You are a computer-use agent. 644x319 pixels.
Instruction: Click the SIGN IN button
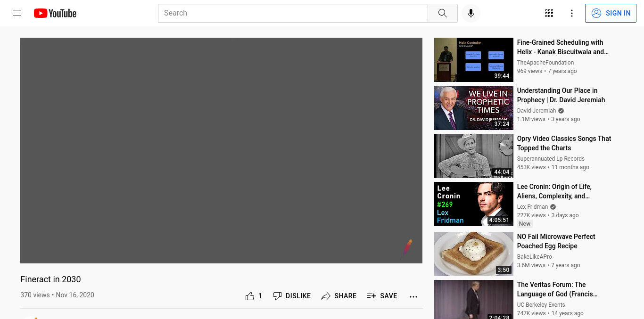(x=611, y=13)
